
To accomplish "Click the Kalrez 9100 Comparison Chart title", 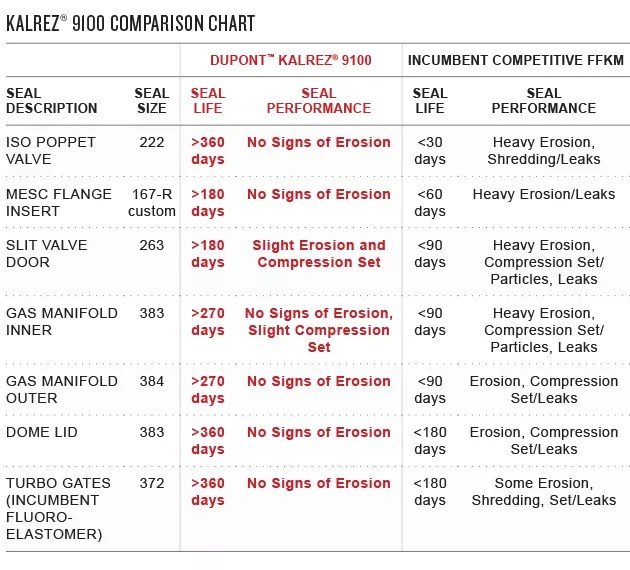I will pyautogui.click(x=131, y=23).
